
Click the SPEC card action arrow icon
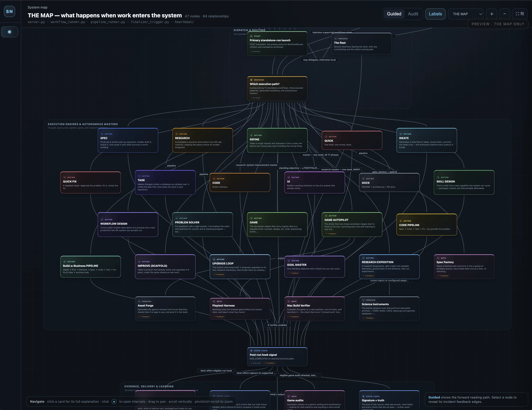click(x=102, y=134)
